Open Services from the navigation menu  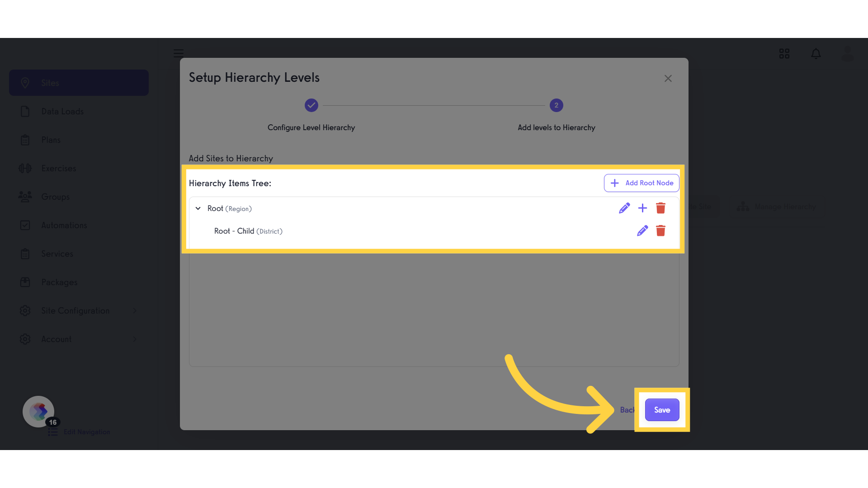[x=57, y=253]
